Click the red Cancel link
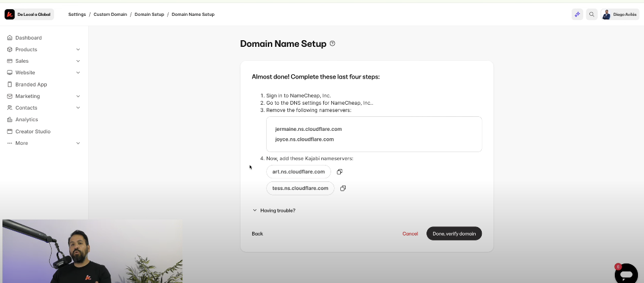 click(410, 234)
